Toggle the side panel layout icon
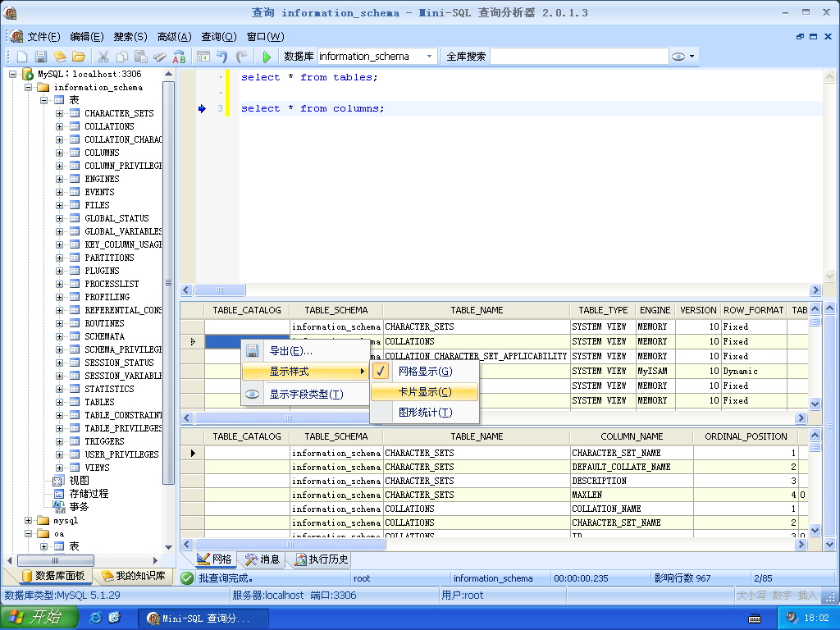The width and height of the screenshot is (840, 630). pyautogui.click(x=203, y=57)
